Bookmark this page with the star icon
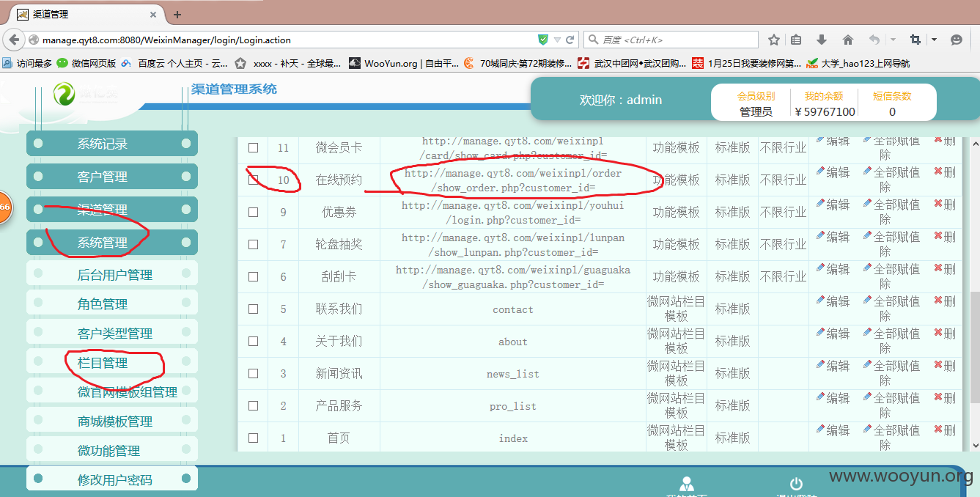Viewport: 980px width, 497px height. (x=774, y=40)
